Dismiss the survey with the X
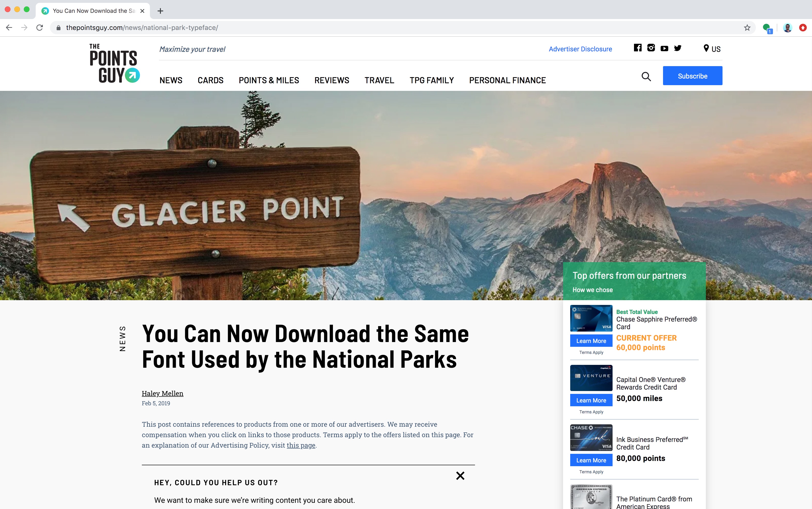Screen dimensions: 812x509 pyautogui.click(x=460, y=475)
